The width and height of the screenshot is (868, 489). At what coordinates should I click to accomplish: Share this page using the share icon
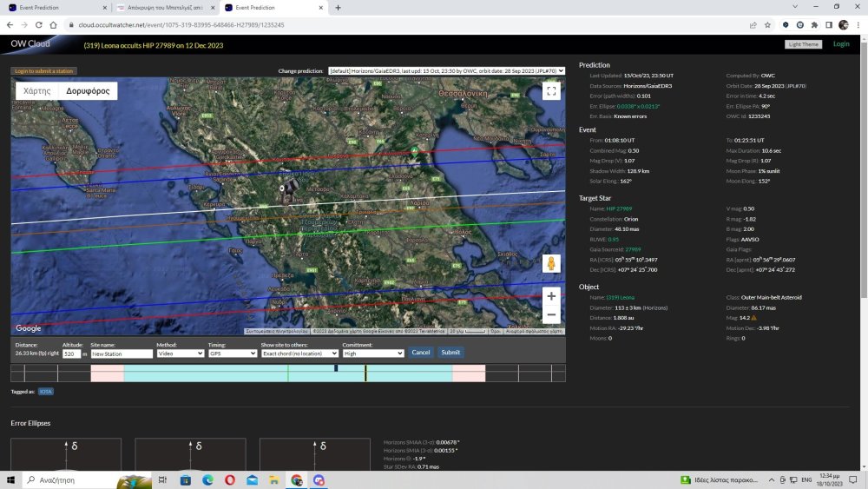pos(753,25)
